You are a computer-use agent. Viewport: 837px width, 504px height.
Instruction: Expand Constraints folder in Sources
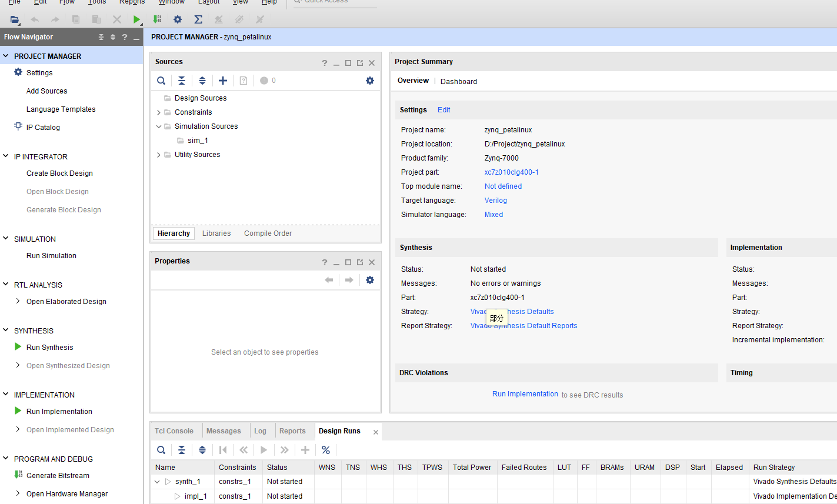point(159,112)
